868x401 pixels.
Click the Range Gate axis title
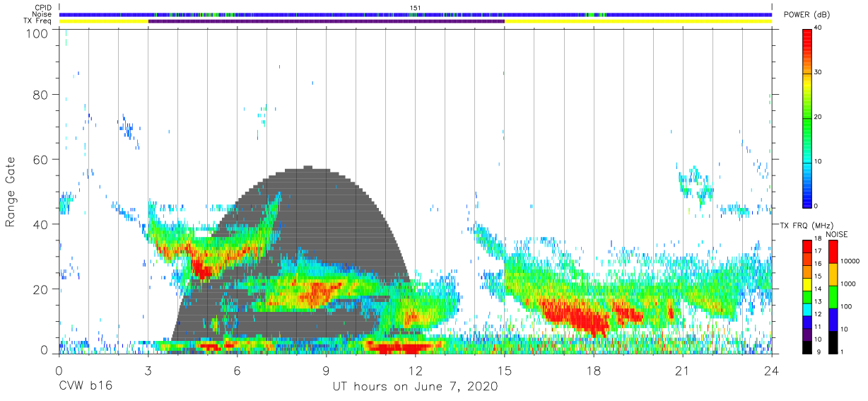click(x=11, y=192)
